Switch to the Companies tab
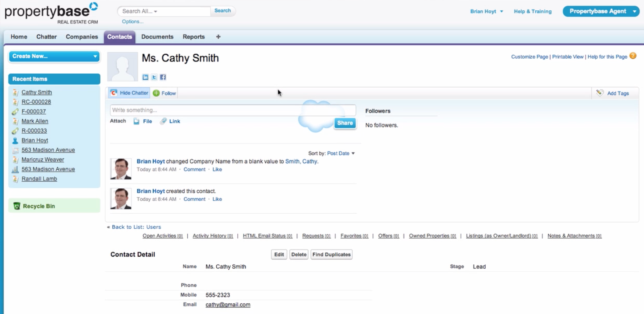The height and width of the screenshot is (314, 644). point(82,37)
